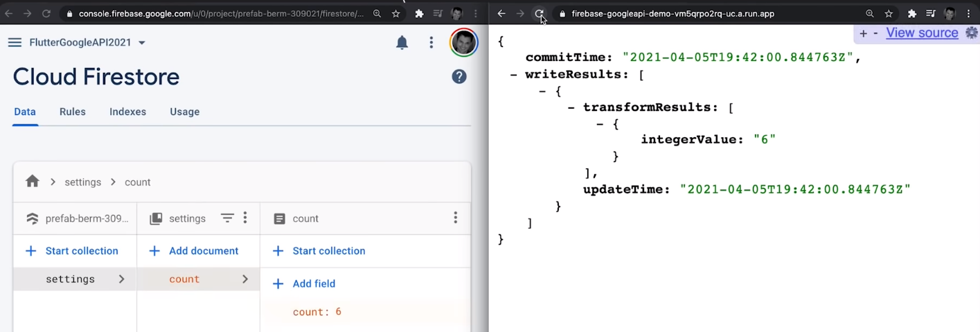
Task: Collapse the object containing integerValue
Action: click(600, 123)
